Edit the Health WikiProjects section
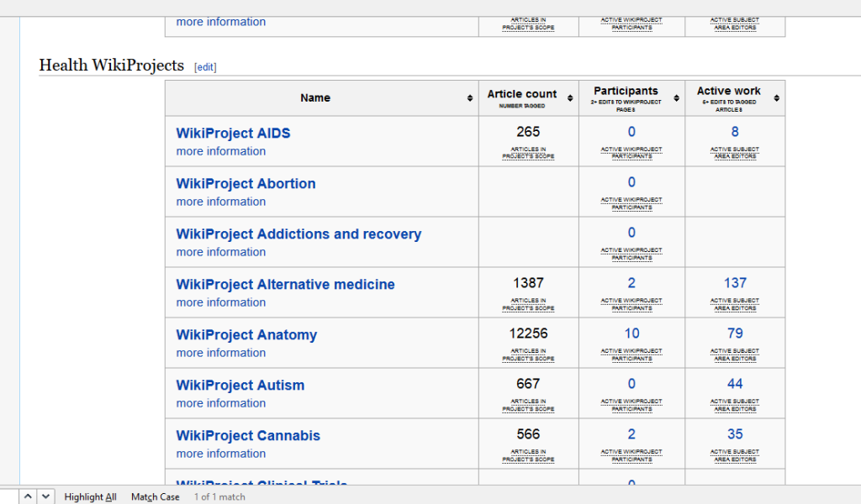 205,67
